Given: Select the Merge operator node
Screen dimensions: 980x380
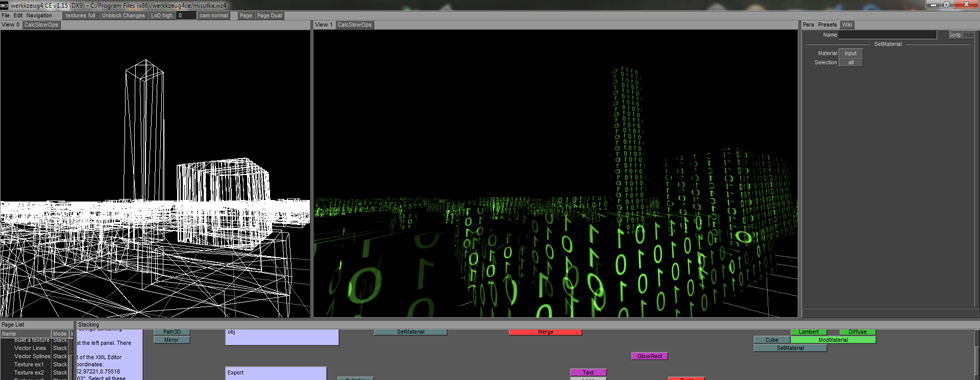Looking at the screenshot, I should pyautogui.click(x=545, y=332).
